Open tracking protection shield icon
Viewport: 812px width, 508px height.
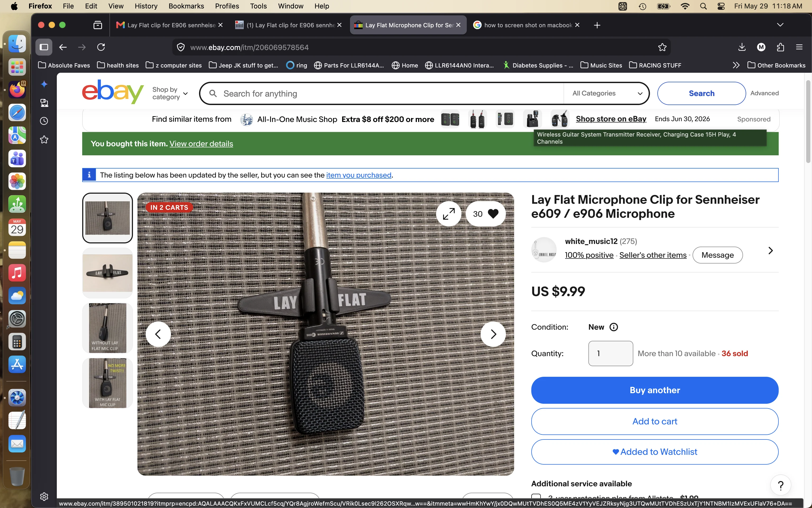click(181, 47)
